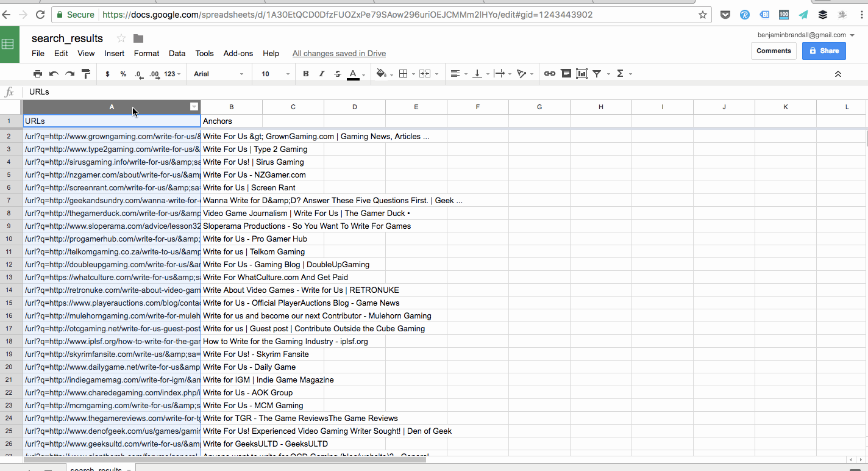Viewport: 868px width, 471px height.
Task: Click the cell 'Write for Us | Screen Rant'
Action: tap(232, 187)
